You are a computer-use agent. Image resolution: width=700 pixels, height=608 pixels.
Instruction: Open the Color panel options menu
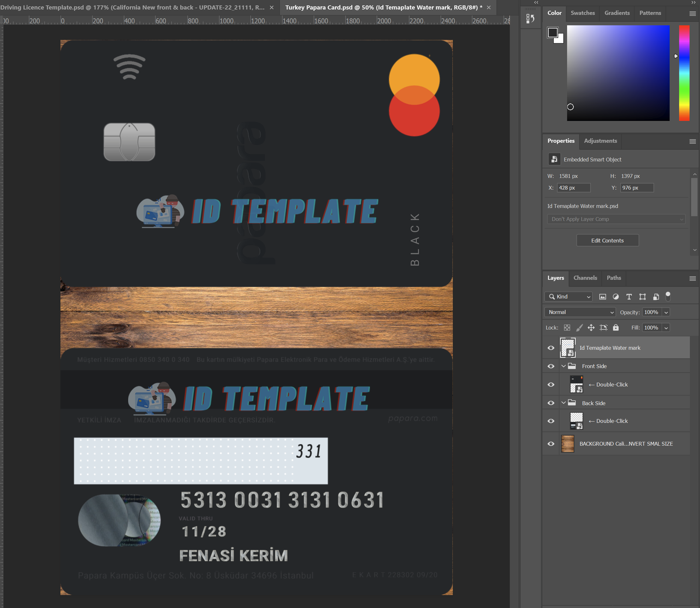[x=692, y=14]
